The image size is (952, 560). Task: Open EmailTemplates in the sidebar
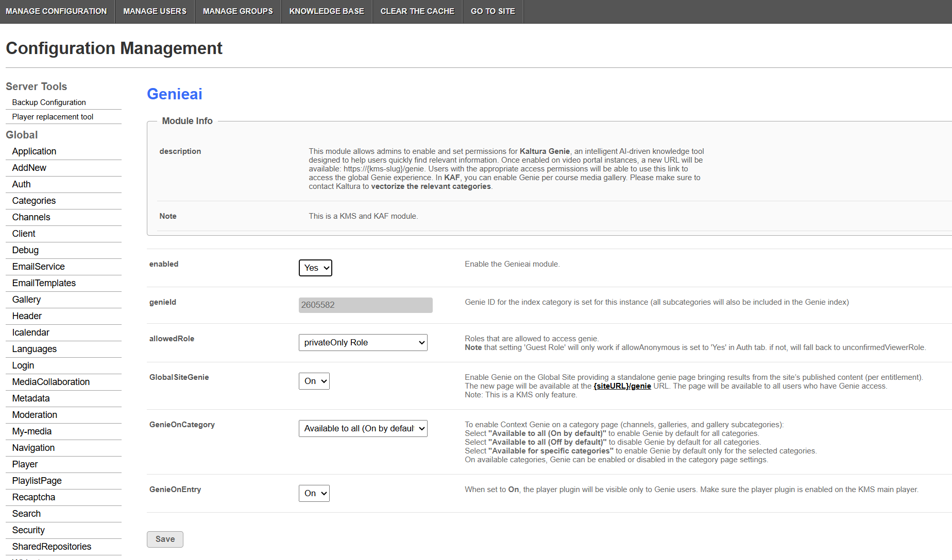coord(44,283)
